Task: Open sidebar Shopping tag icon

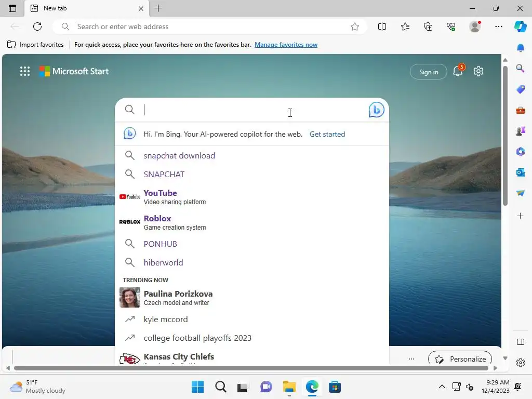Action: coord(520,89)
